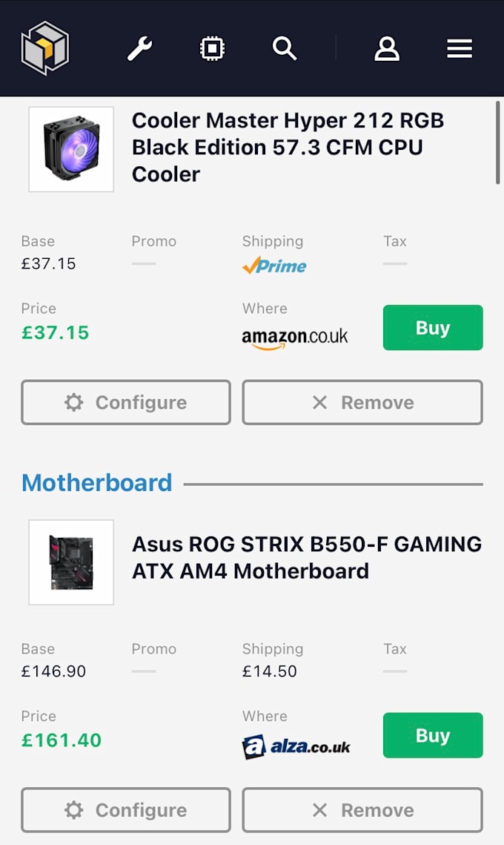
Task: Select the Motherboard section heading
Action: tap(96, 482)
